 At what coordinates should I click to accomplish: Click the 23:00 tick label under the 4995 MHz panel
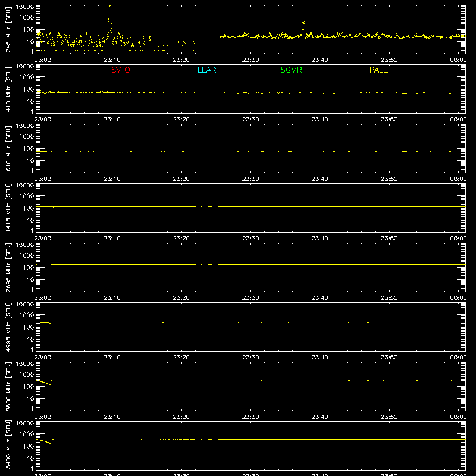(x=42, y=358)
